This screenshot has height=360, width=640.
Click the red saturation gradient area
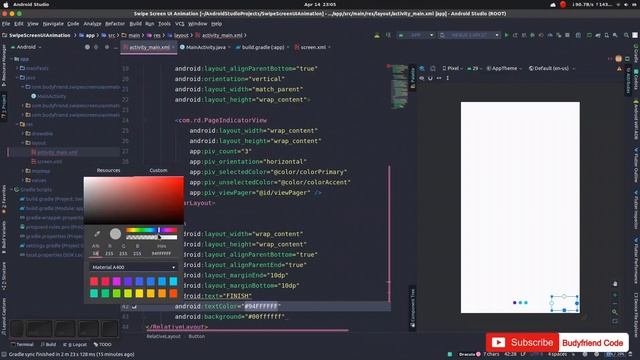click(133, 200)
